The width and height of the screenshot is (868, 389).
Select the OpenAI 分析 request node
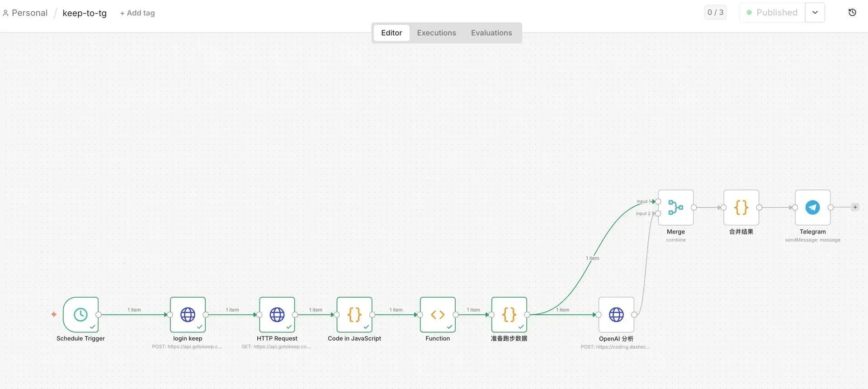click(616, 314)
